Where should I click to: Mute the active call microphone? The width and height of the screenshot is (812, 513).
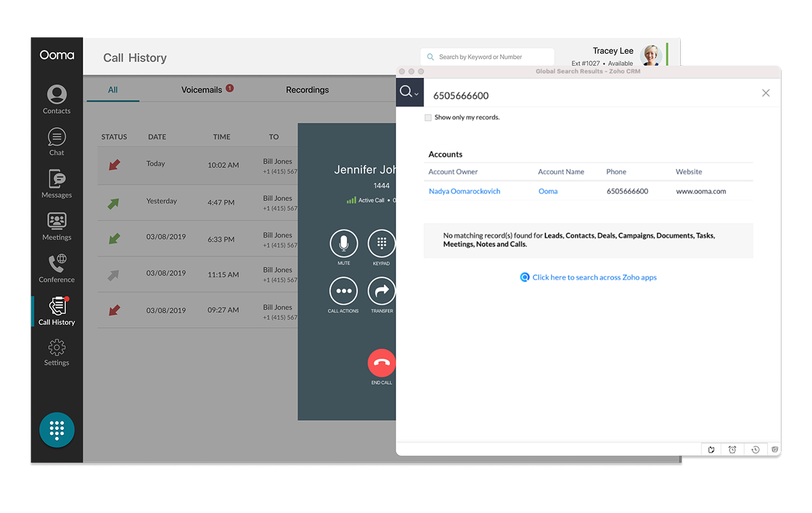(344, 244)
